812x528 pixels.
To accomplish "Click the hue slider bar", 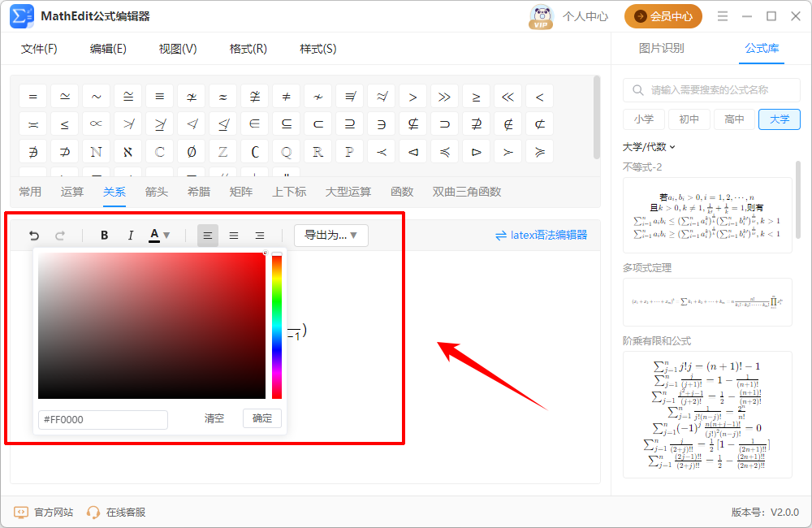I will click(x=277, y=326).
